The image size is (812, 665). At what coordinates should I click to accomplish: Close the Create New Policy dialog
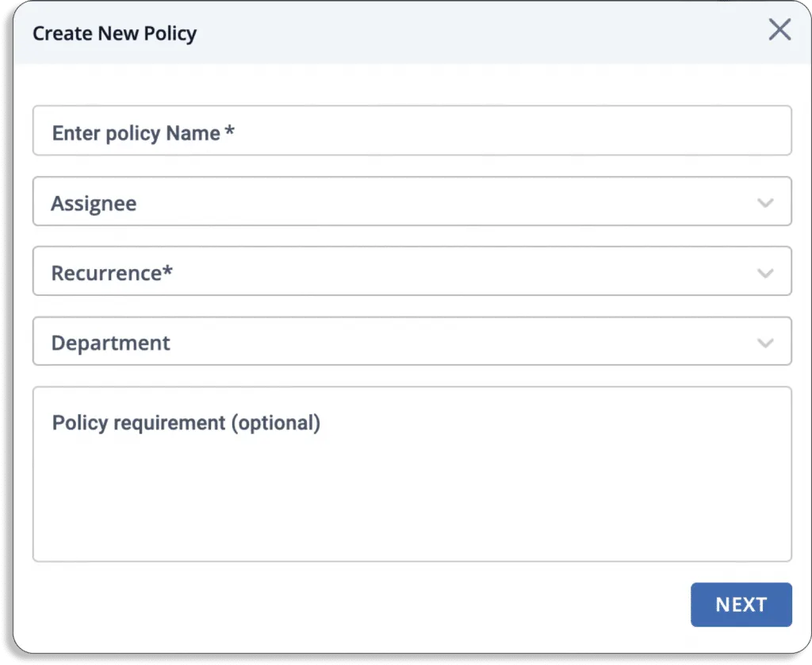[779, 29]
